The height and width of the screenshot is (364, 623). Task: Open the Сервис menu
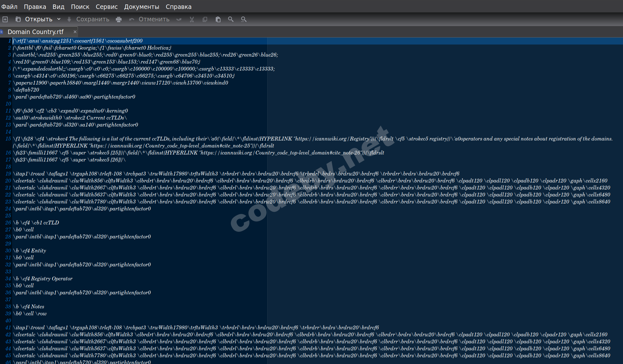107,7
